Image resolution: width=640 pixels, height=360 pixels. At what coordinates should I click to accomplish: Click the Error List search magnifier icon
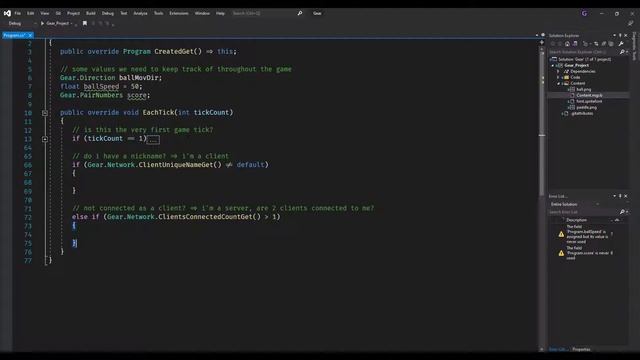[622, 212]
